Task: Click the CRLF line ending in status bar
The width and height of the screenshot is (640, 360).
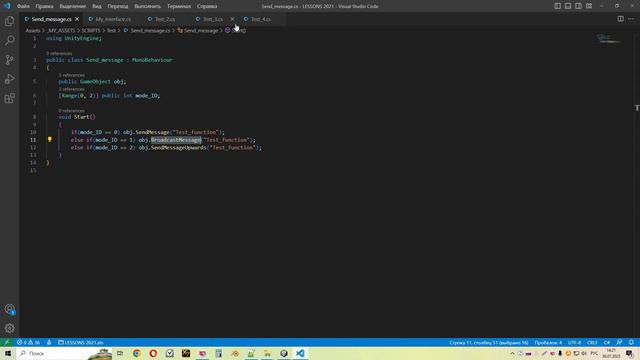Action: [x=592, y=342]
